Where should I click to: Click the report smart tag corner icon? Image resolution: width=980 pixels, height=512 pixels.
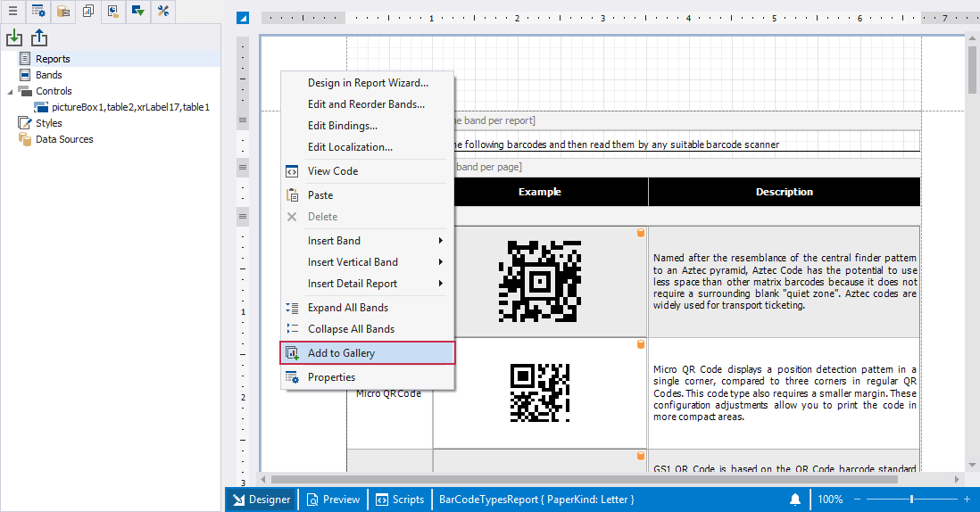point(242,18)
